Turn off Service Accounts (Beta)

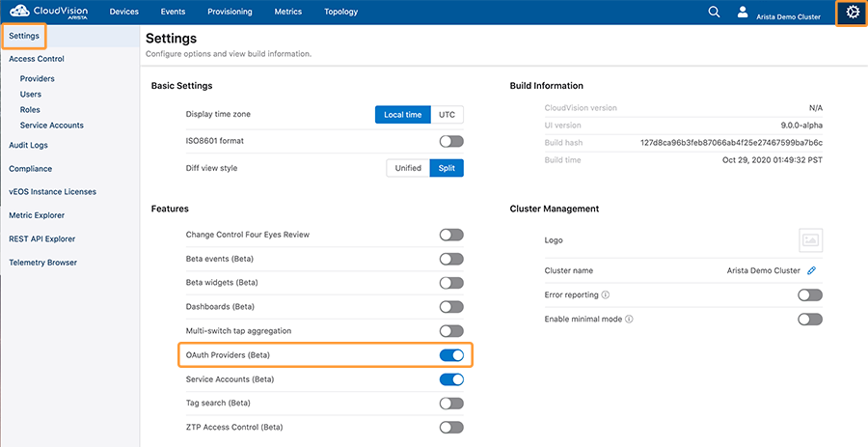(451, 379)
